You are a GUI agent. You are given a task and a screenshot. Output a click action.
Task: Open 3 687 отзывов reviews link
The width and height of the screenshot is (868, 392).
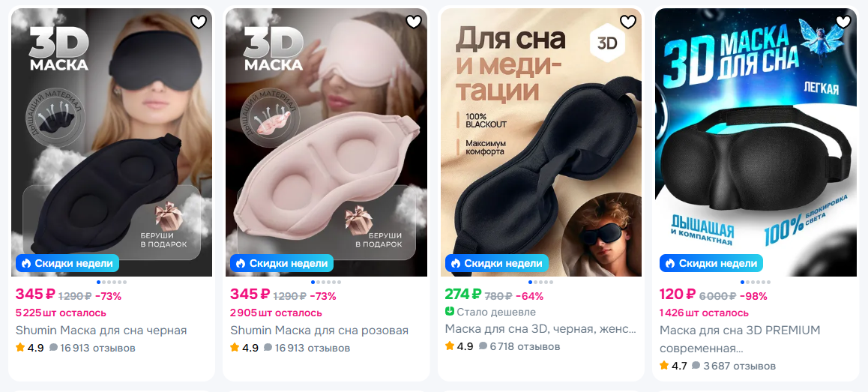pyautogui.click(x=740, y=366)
